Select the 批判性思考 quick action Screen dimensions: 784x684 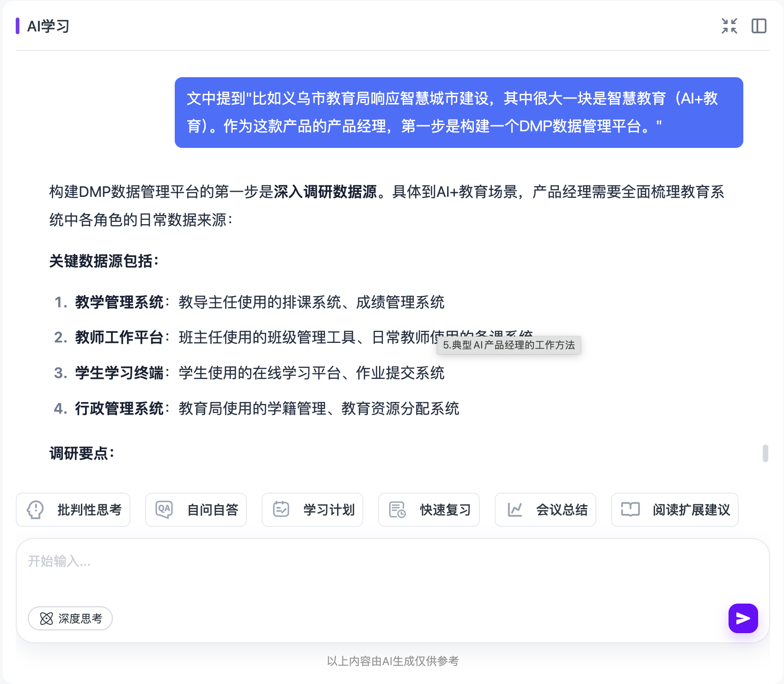[73, 510]
